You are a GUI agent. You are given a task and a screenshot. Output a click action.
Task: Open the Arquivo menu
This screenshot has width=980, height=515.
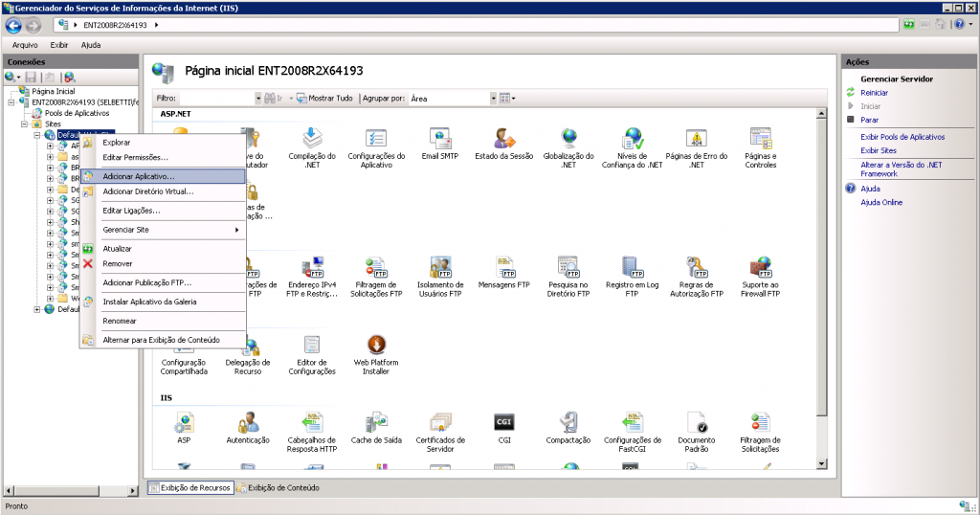point(25,45)
